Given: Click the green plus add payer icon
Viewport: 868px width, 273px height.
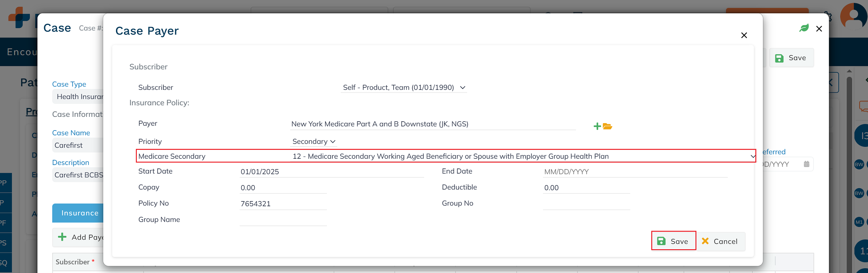Looking at the screenshot, I should point(597,126).
